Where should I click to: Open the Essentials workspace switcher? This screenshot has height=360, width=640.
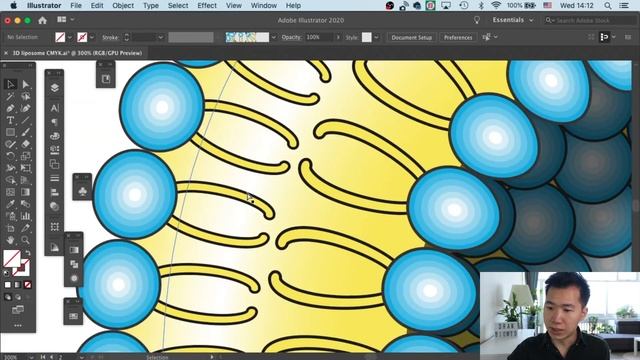pos(513,20)
